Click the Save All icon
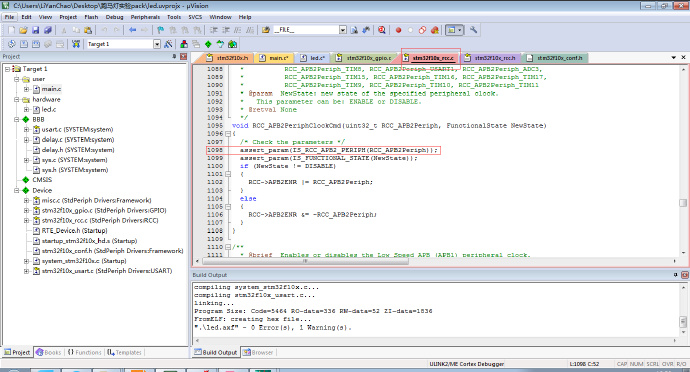 [48, 30]
